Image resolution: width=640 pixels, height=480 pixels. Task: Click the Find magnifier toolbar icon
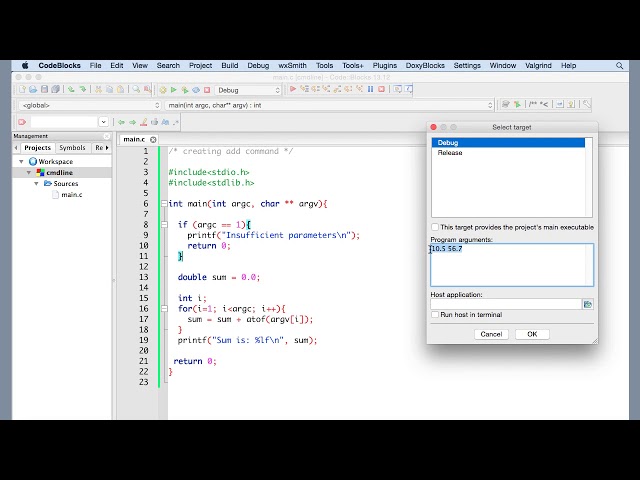(136, 89)
